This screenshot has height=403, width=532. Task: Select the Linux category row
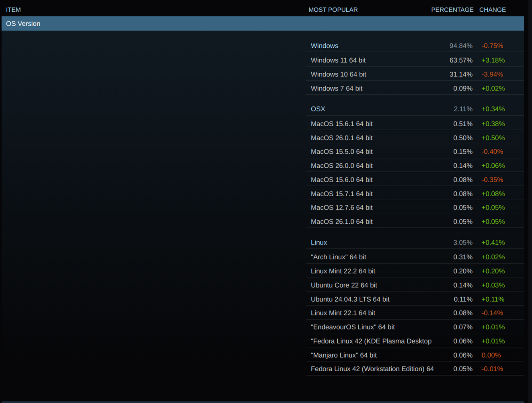click(415, 243)
